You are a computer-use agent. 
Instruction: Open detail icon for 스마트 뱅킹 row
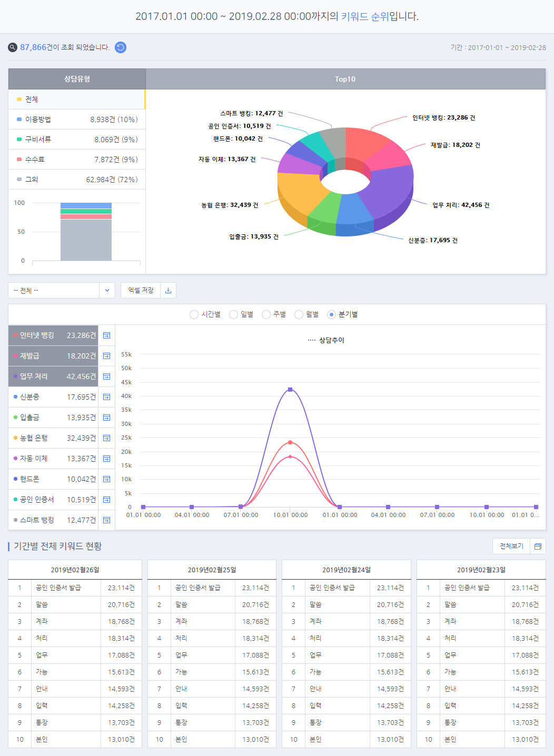[107, 520]
